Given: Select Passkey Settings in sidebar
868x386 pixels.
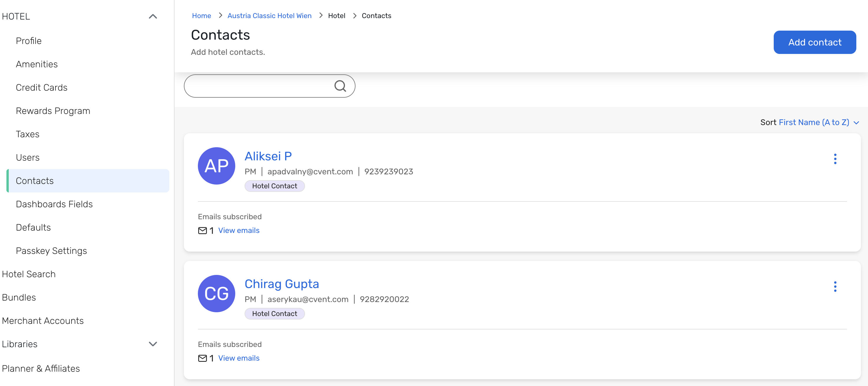Looking at the screenshot, I should click(51, 251).
